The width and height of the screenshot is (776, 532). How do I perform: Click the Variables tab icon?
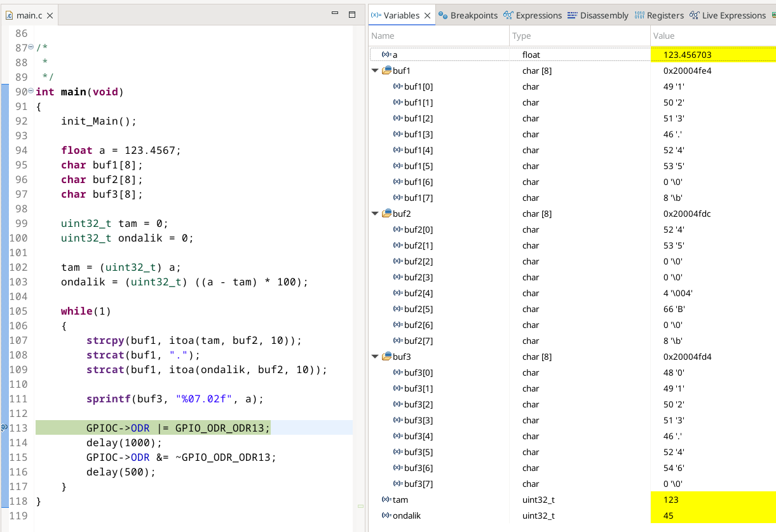tap(376, 15)
